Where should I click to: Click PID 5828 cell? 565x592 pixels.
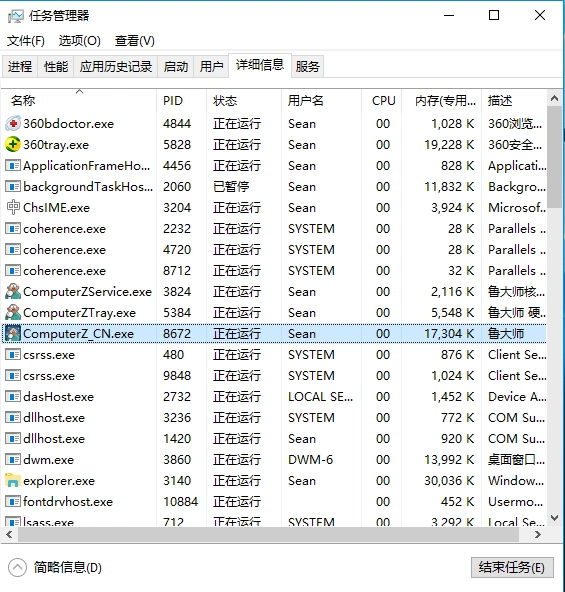[177, 145]
